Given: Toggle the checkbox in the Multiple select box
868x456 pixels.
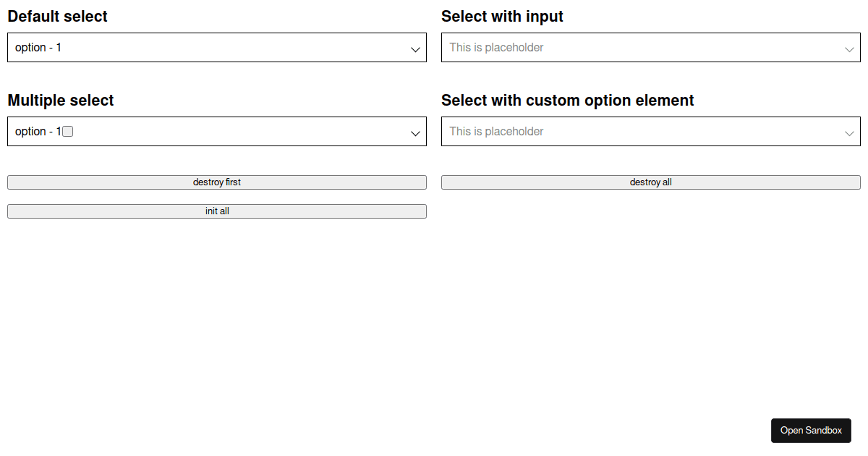Looking at the screenshot, I should pos(68,132).
